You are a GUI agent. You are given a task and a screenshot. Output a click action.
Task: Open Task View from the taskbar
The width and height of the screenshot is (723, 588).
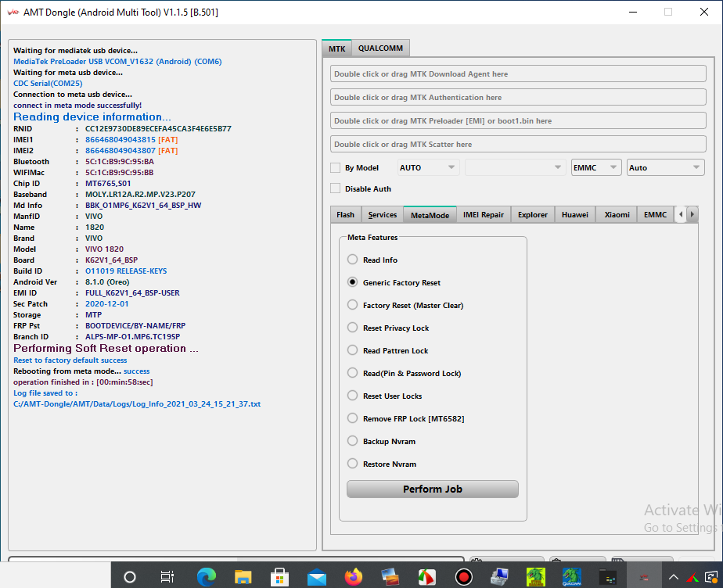click(x=167, y=576)
